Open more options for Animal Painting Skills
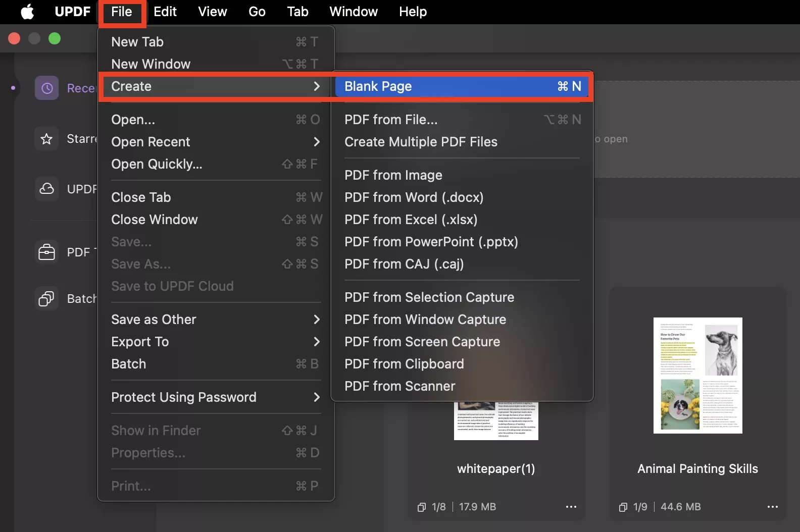Screen dimensions: 800x532 [772, 507]
